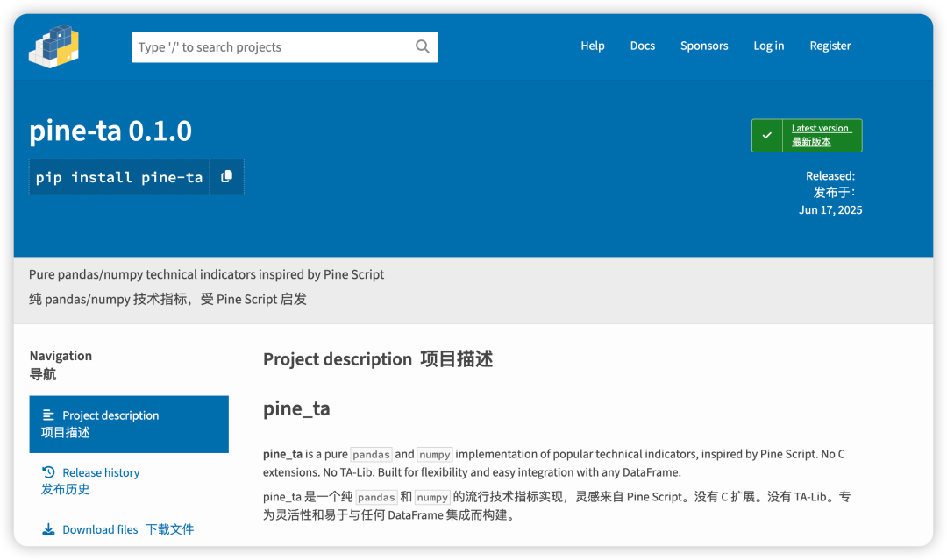Go to Log in
The image size is (947, 560).
(x=768, y=46)
